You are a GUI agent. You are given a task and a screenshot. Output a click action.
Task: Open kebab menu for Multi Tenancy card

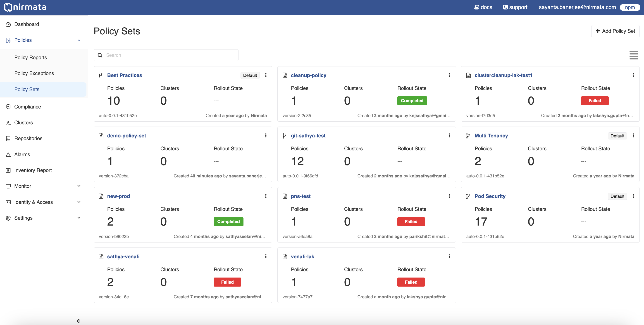coord(633,136)
